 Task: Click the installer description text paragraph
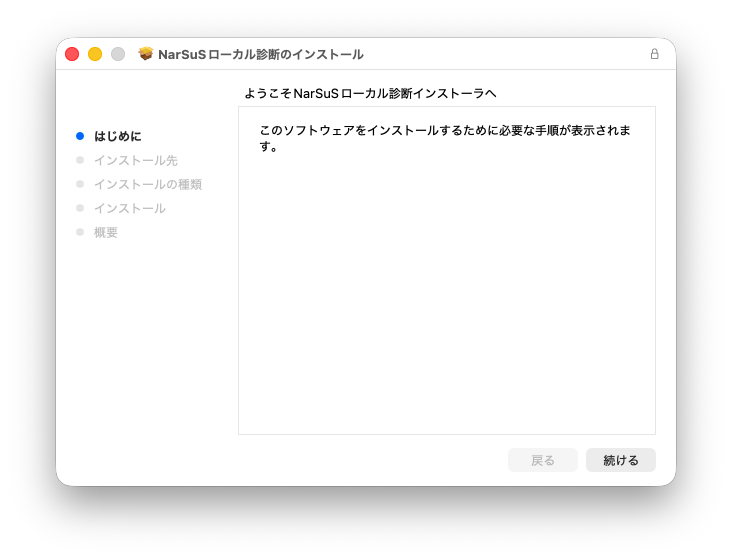point(445,138)
